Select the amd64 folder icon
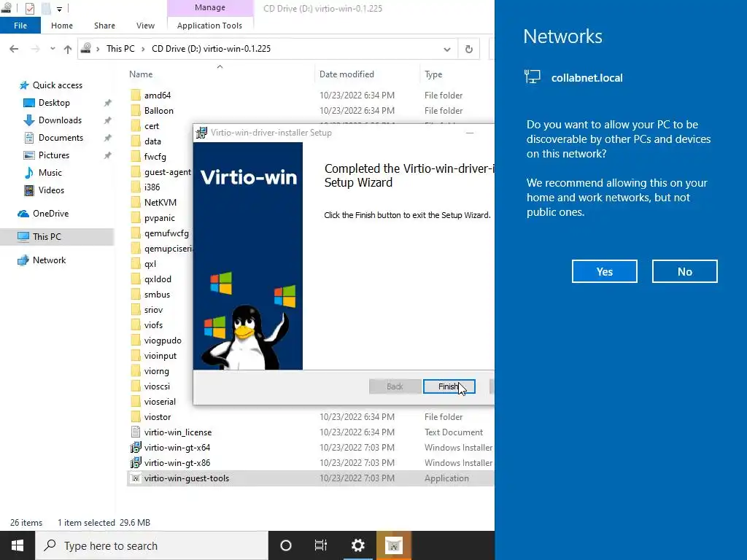The height and width of the screenshot is (560, 747). tap(136, 96)
